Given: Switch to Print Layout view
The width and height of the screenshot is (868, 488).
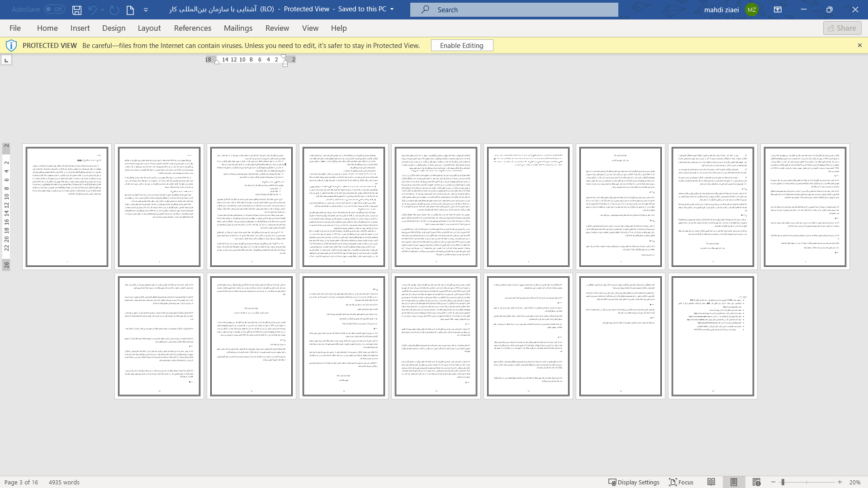Looking at the screenshot, I should [734, 482].
